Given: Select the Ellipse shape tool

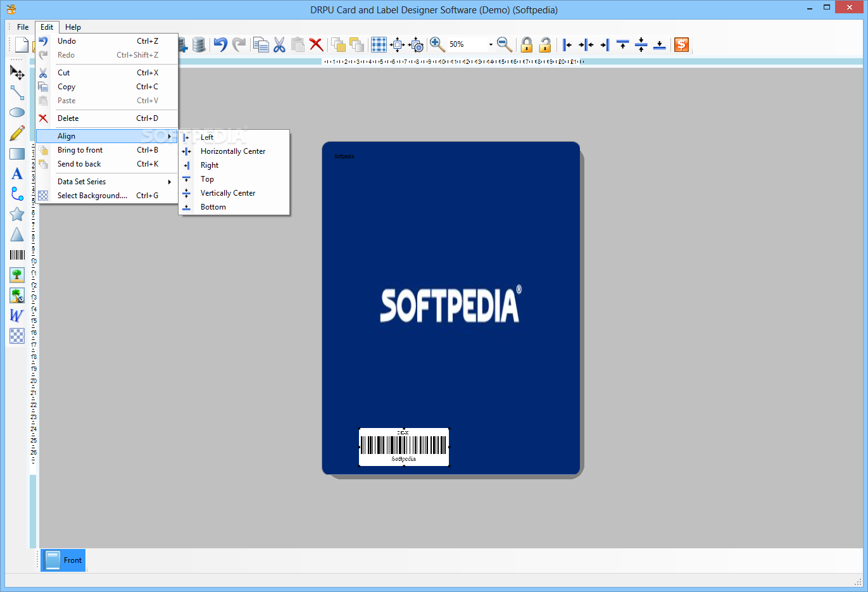Looking at the screenshot, I should pos(17,113).
